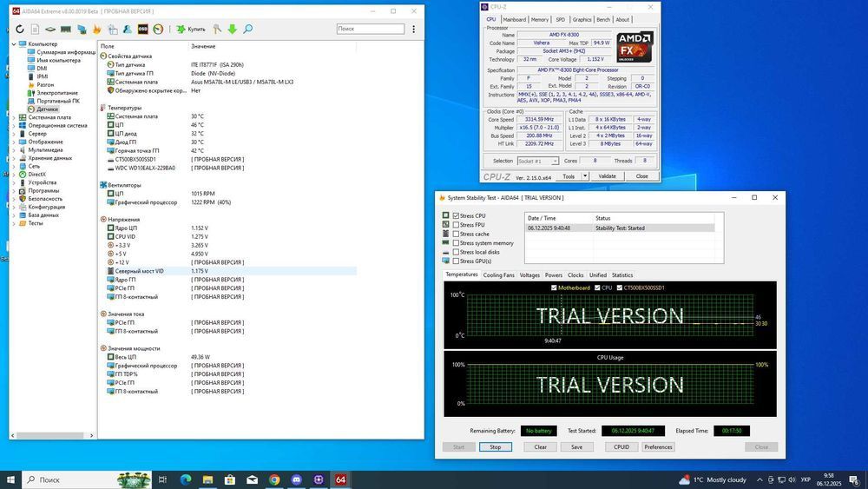Switch to the SPD tab in CPU-Z
Viewport: 868px width, 489px height.
(560, 19)
